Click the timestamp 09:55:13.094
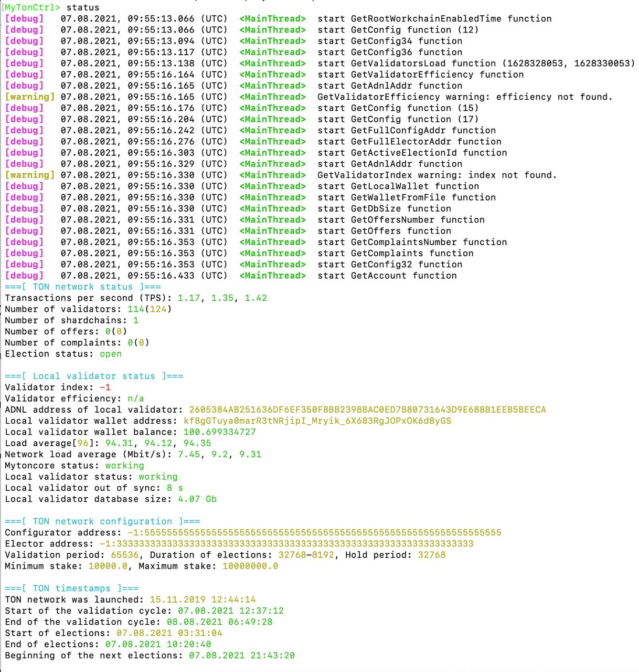Screen dimensions: 639x672 click(161, 41)
